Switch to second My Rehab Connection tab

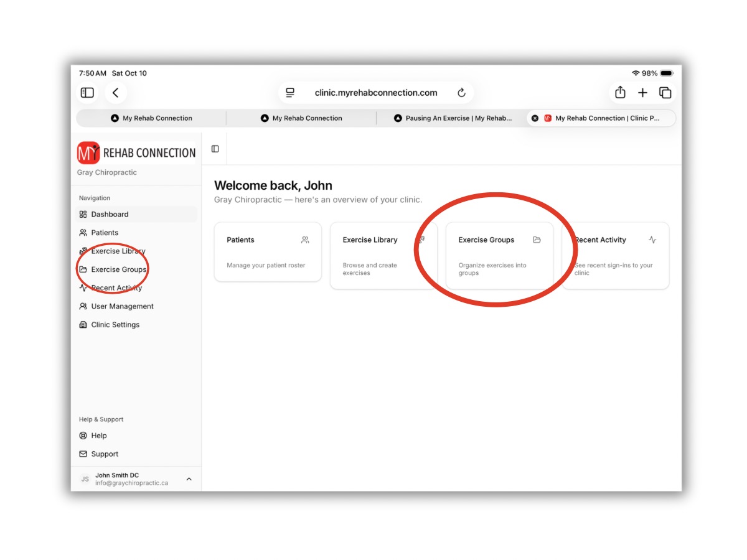click(x=301, y=118)
